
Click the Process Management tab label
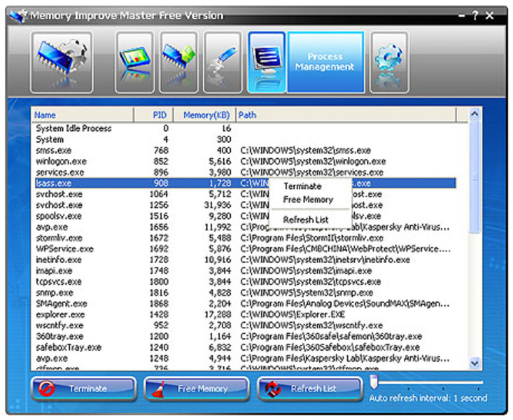pos(325,62)
